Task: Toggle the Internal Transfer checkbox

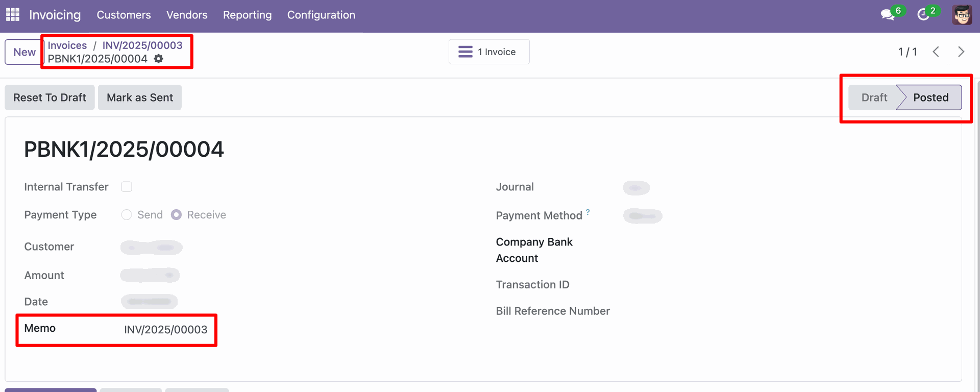Action: point(127,187)
